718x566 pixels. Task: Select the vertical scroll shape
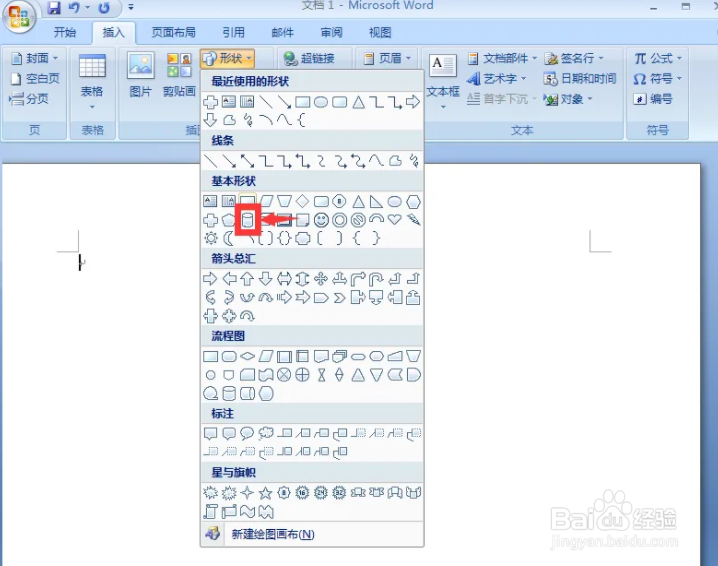point(211,511)
